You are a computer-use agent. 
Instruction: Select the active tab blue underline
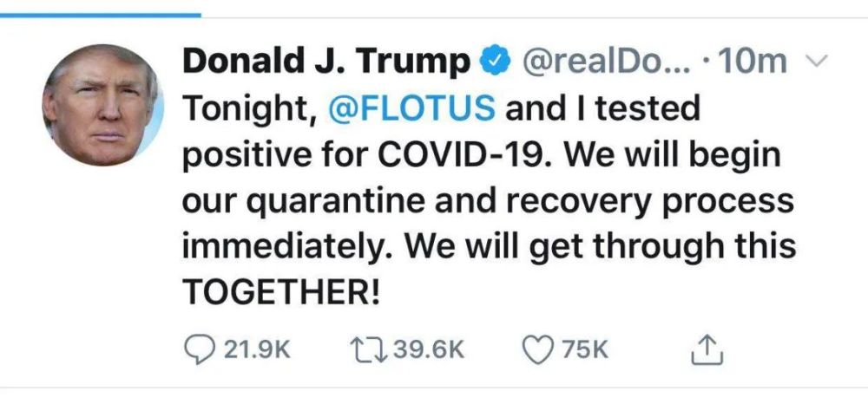tap(100, 15)
